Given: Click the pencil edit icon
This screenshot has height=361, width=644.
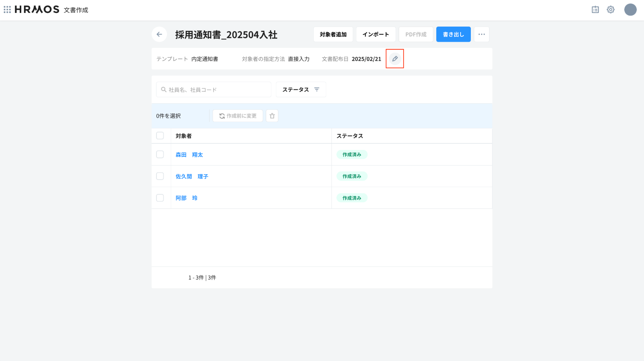Looking at the screenshot, I should [395, 59].
